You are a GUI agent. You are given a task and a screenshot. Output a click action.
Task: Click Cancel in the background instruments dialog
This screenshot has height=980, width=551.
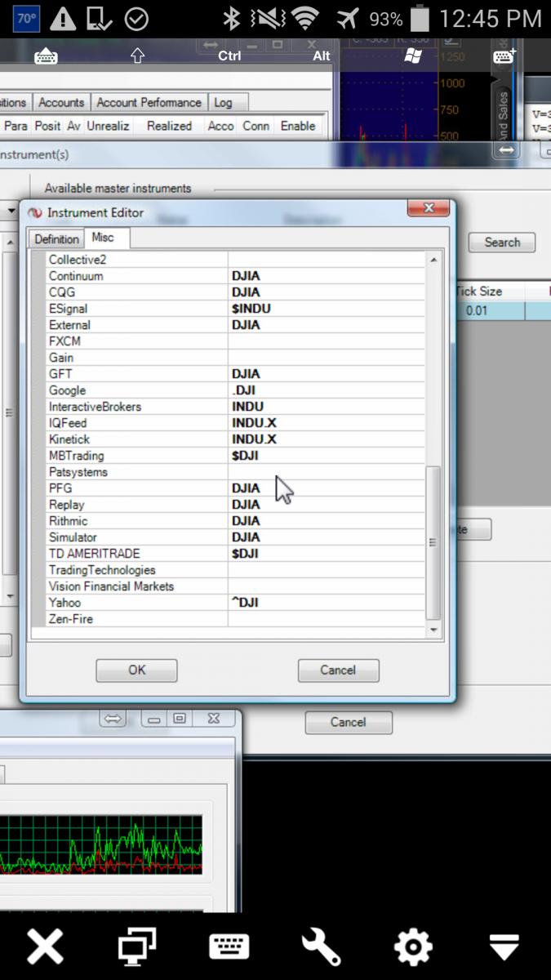point(348,722)
